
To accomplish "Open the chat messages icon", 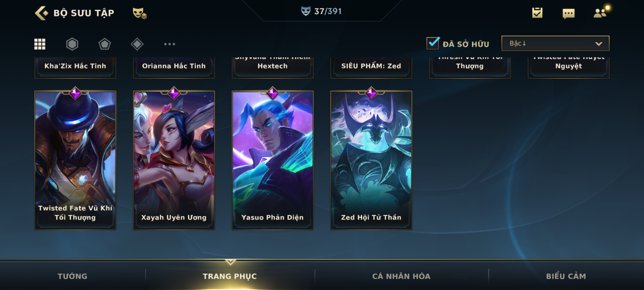I will pos(569,13).
